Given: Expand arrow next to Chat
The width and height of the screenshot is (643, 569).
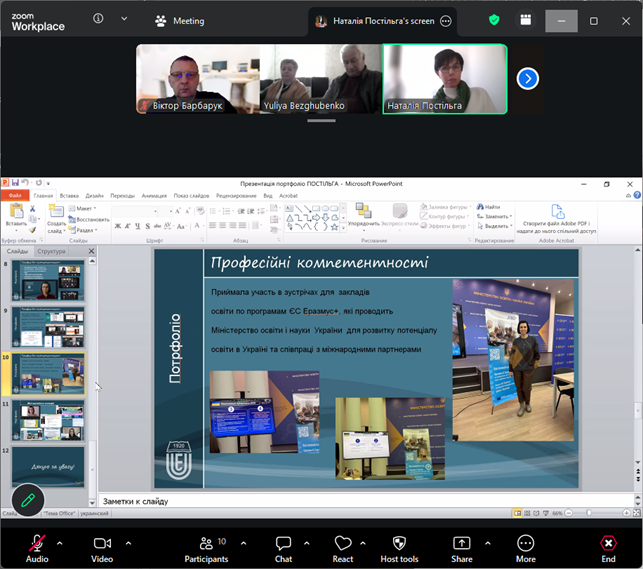Looking at the screenshot, I should point(307,544).
